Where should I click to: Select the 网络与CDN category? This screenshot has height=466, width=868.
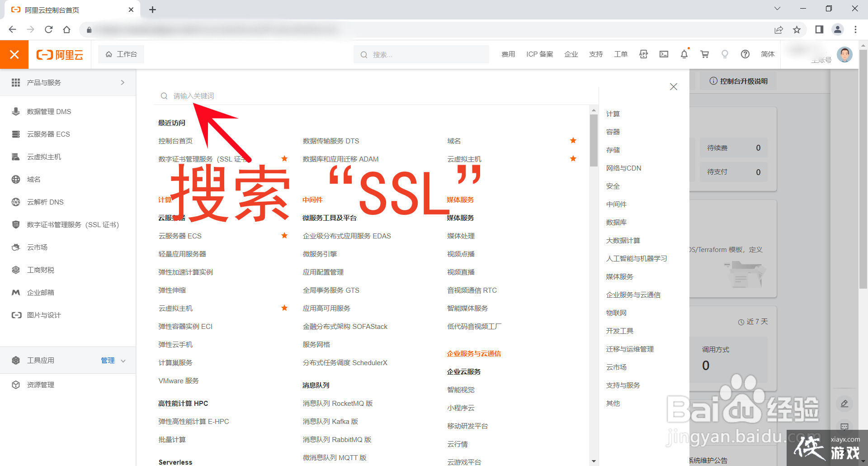[x=623, y=168]
